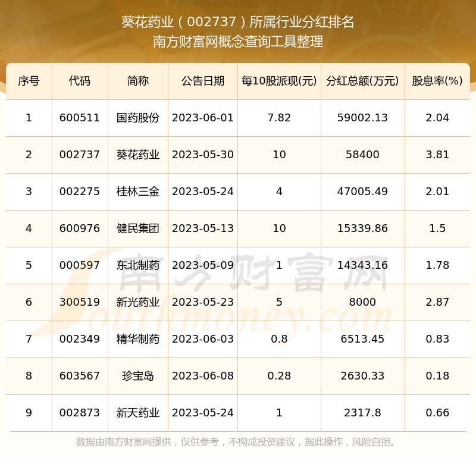476x458 pixels.
Task: Click dividend yield 2.04
Action: (x=437, y=118)
